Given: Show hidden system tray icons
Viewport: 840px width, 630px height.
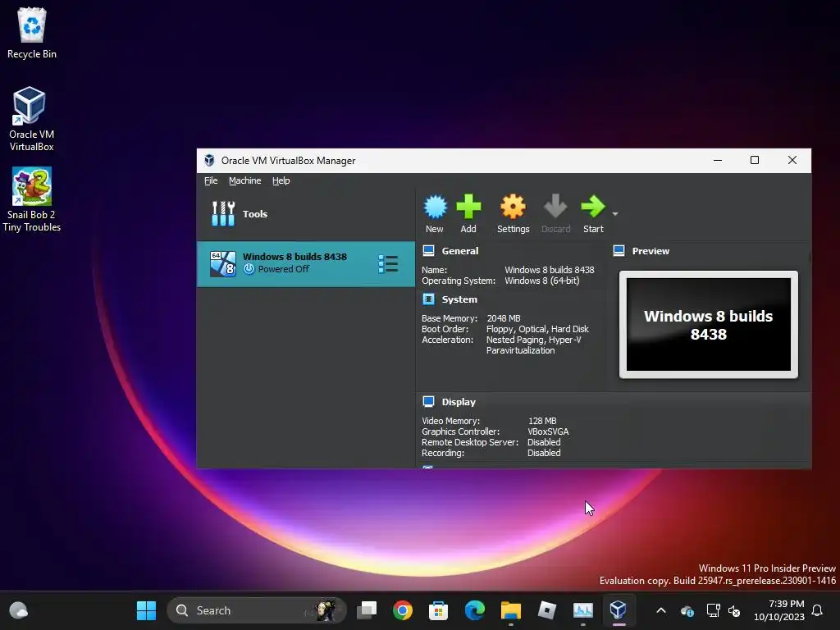Looking at the screenshot, I should (661, 610).
